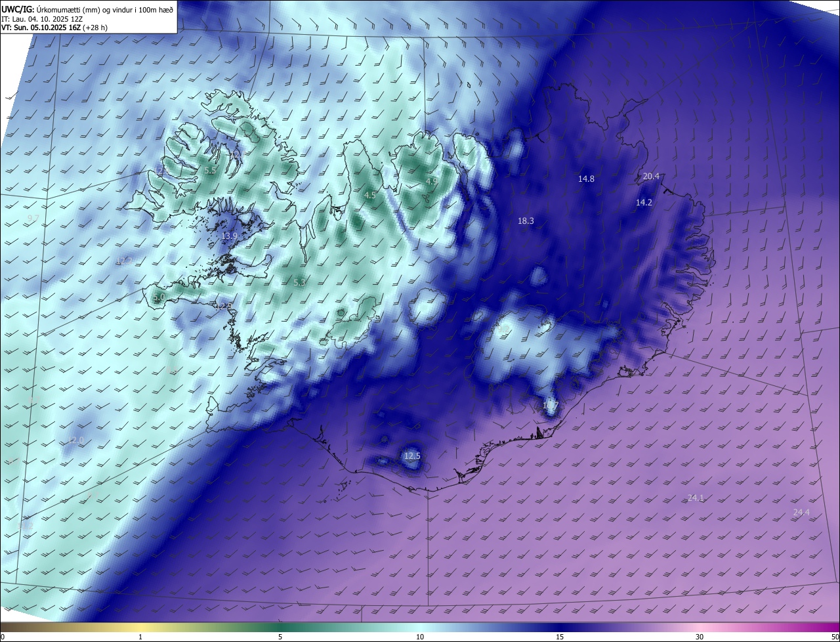The height and width of the screenshot is (642, 840).
Task: Click the 24.4 precipitation value
Action: 801,513
